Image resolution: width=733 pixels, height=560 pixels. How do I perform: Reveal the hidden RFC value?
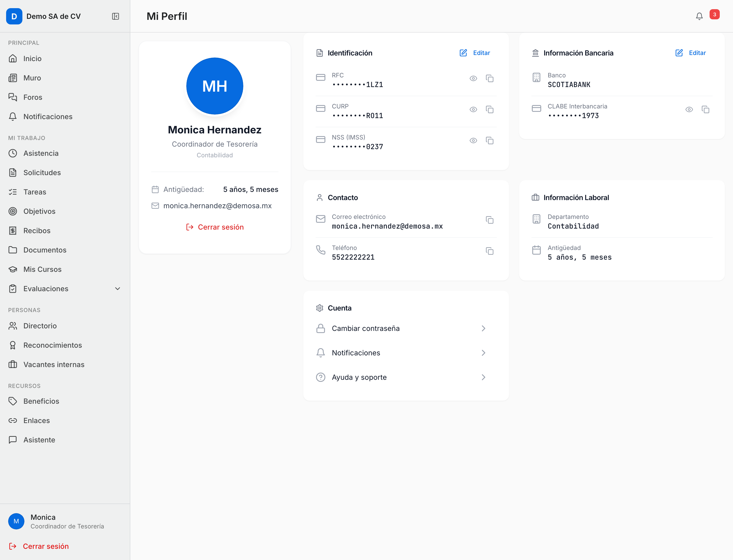click(x=473, y=78)
